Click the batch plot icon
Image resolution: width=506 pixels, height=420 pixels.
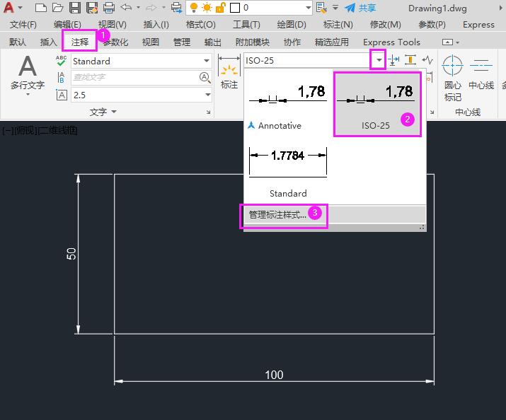click(x=176, y=7)
